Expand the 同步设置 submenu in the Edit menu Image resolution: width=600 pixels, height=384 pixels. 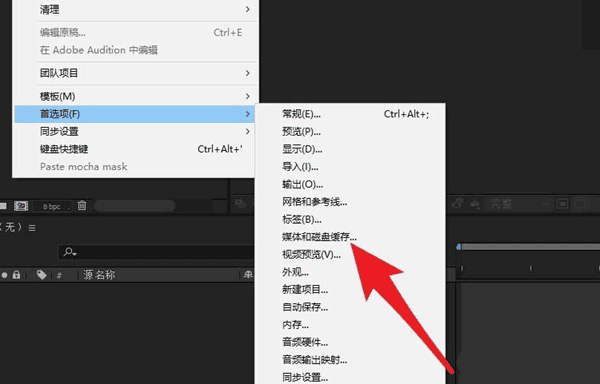tap(135, 132)
